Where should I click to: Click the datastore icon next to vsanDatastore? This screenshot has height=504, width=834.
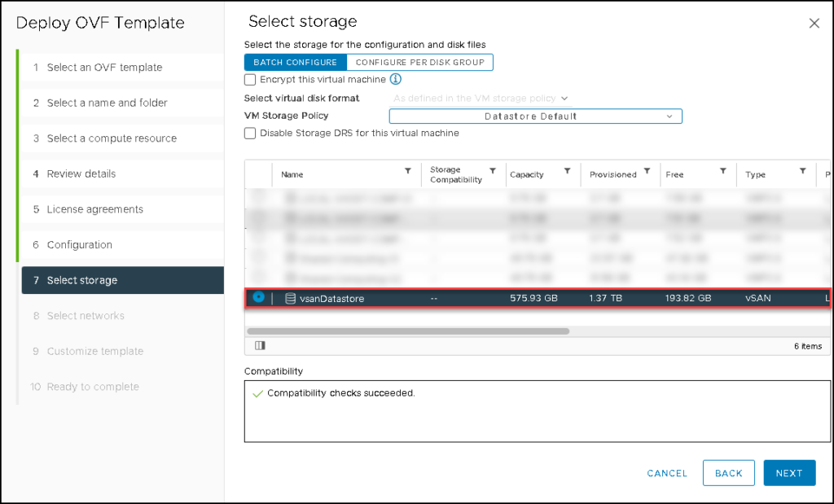290,298
